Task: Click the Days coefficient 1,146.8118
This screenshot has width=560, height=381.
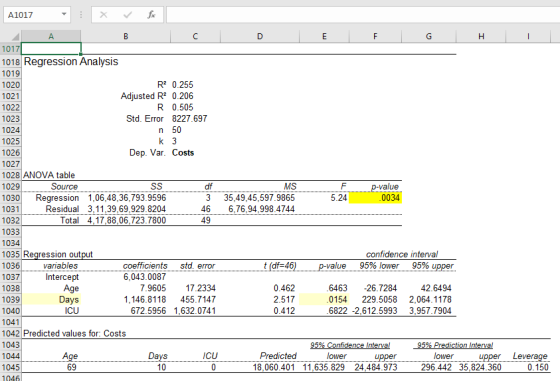Action: pyautogui.click(x=145, y=299)
